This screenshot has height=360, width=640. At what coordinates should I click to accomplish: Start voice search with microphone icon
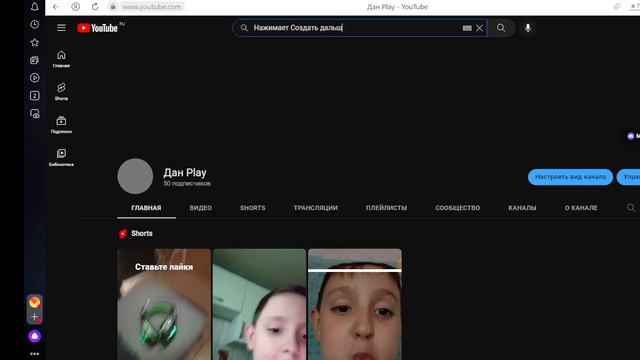point(528,28)
